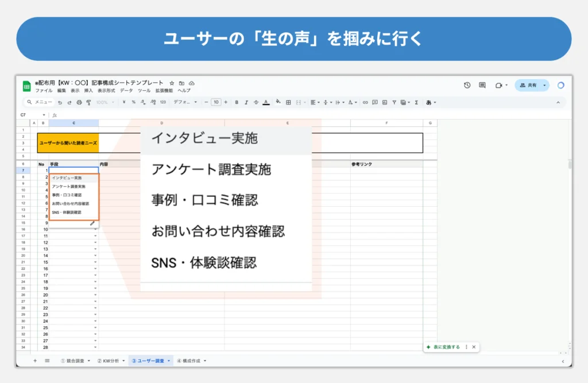The width and height of the screenshot is (588, 383).
Task: Click the Bold formatting icon
Action: [237, 102]
